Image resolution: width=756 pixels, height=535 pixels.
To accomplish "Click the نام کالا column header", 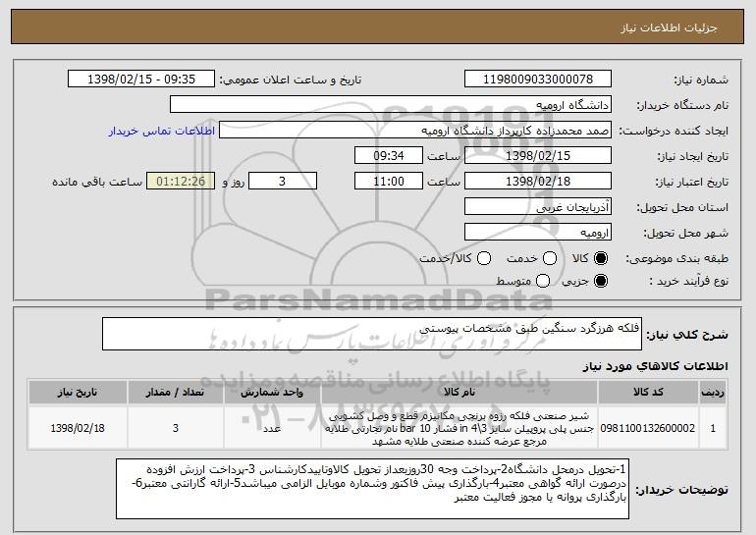I will point(459,393).
